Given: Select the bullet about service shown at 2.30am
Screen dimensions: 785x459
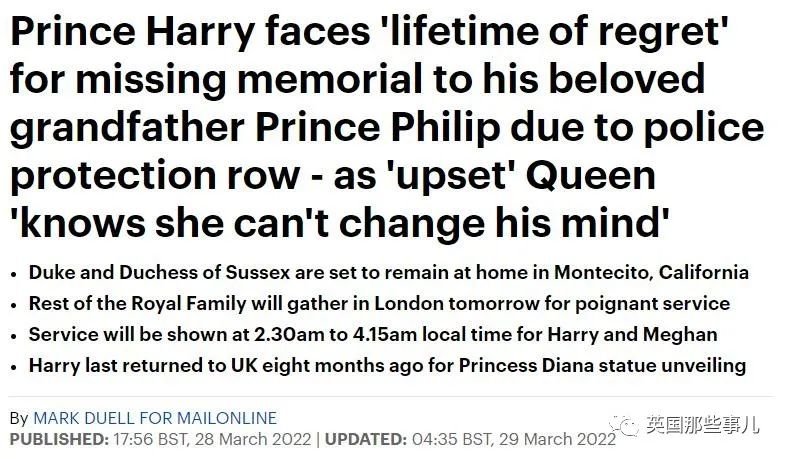Looking at the screenshot, I should 373,334.
